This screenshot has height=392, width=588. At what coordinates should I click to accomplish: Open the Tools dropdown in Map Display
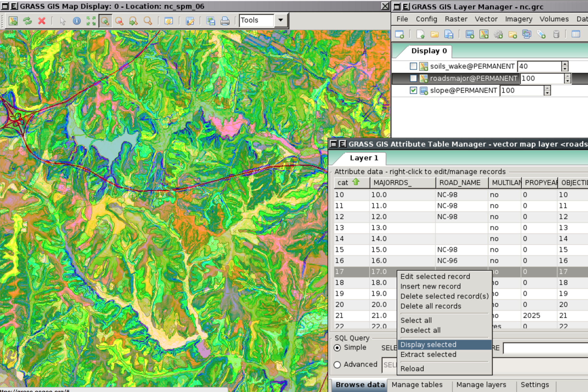pos(281,20)
